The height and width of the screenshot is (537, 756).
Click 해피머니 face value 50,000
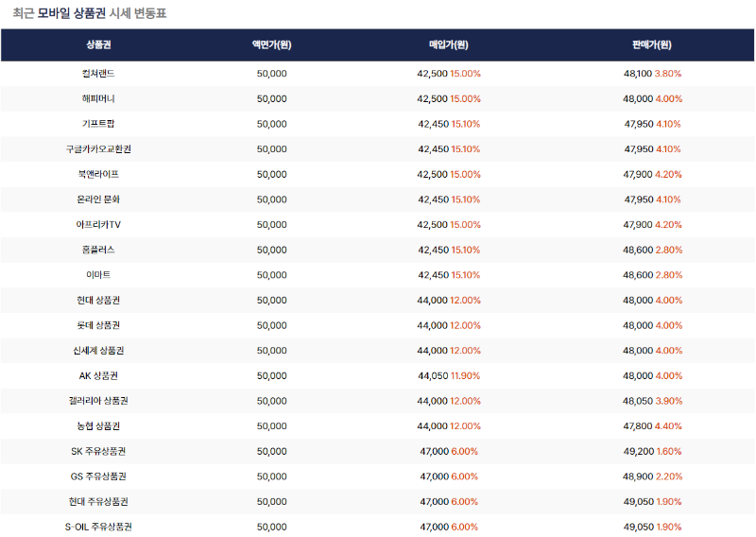tap(271, 99)
